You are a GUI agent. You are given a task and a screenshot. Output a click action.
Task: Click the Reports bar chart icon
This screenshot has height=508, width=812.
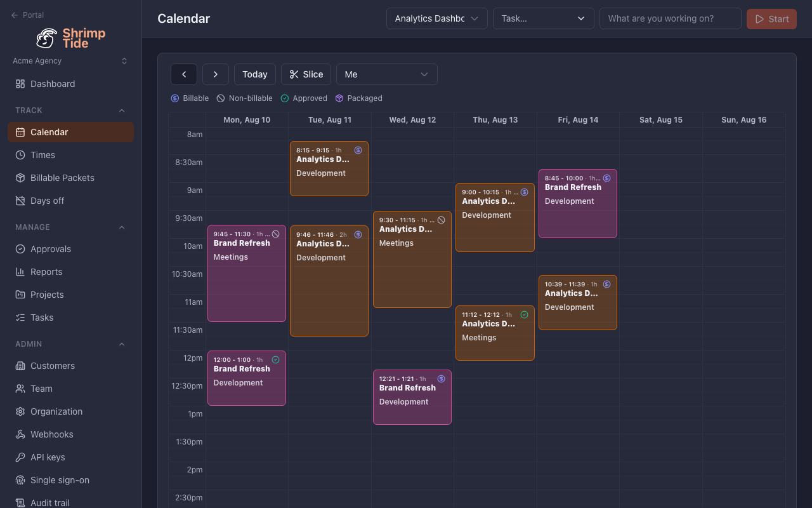click(x=20, y=272)
